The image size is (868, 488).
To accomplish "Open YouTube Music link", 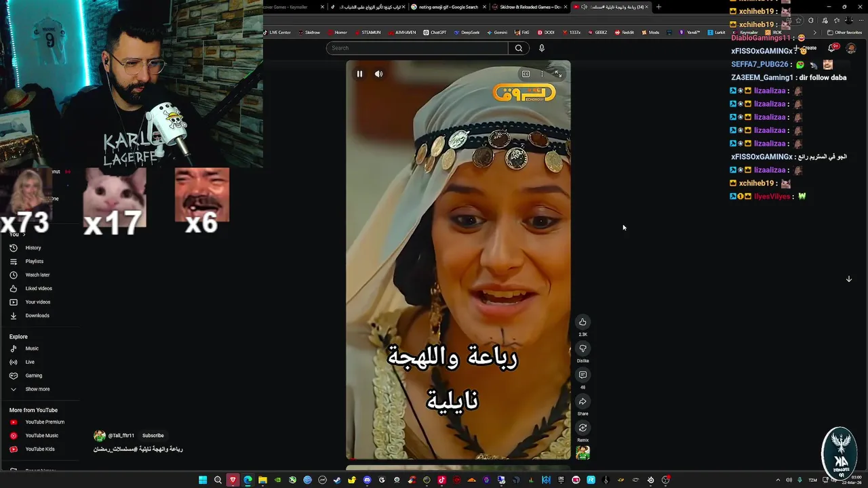I will click(x=41, y=436).
